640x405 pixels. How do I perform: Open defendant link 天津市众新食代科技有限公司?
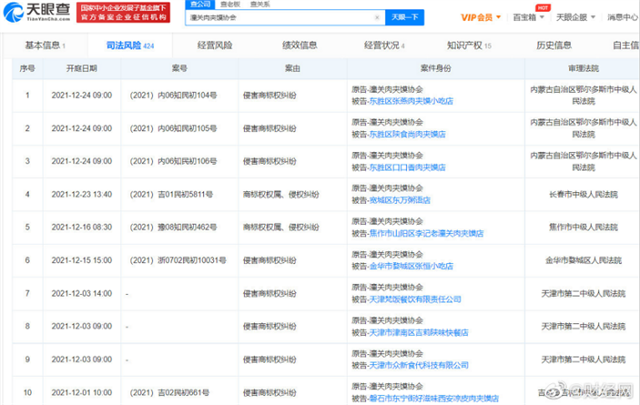coord(419,365)
